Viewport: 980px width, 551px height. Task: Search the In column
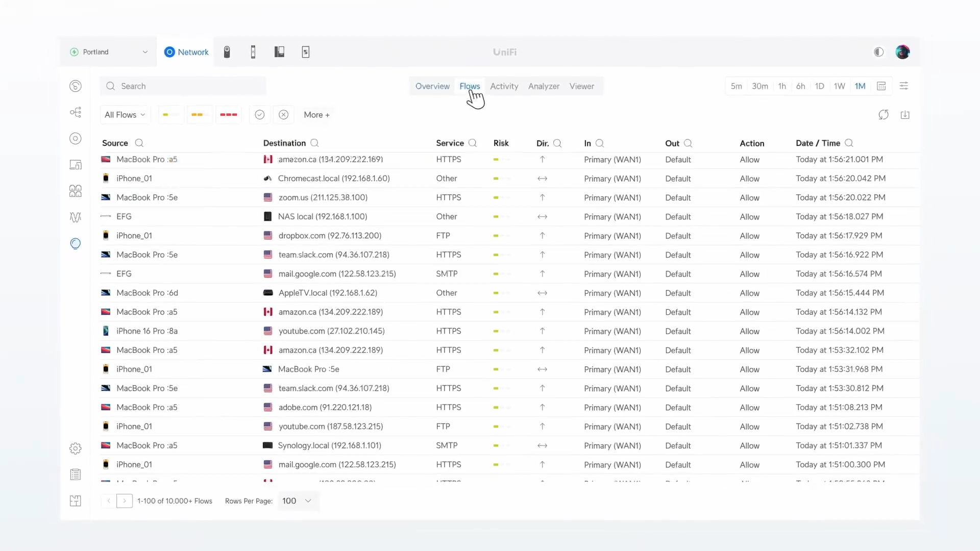[x=600, y=143]
